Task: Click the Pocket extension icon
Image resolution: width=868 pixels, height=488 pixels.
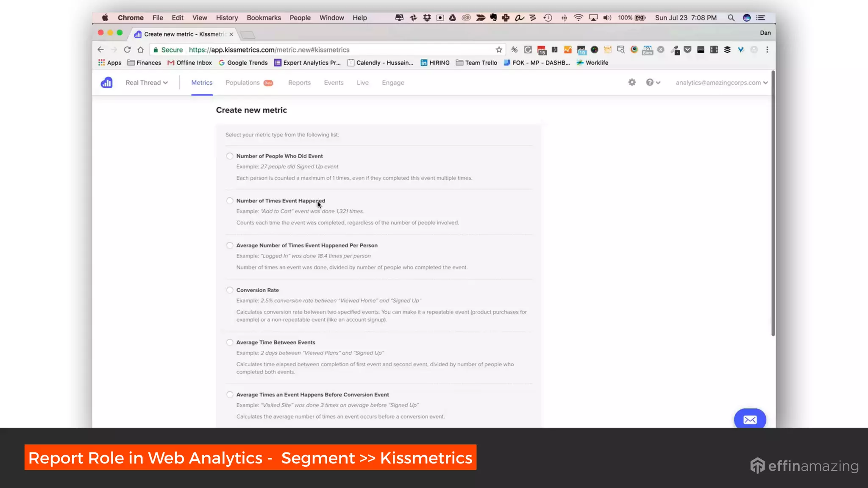Action: pos(687,50)
